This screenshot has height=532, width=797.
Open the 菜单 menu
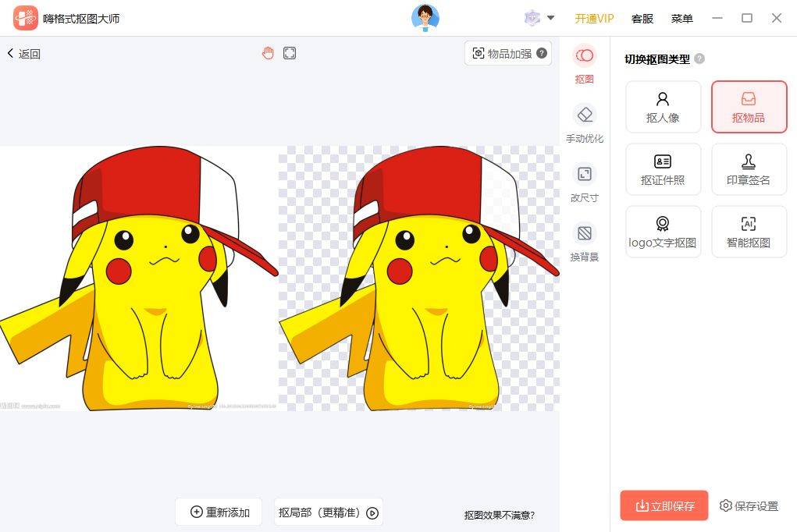[x=681, y=18]
